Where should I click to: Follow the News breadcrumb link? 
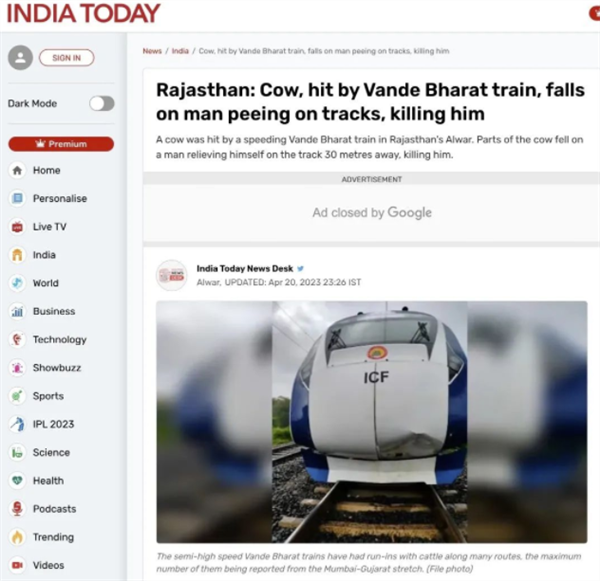click(152, 51)
